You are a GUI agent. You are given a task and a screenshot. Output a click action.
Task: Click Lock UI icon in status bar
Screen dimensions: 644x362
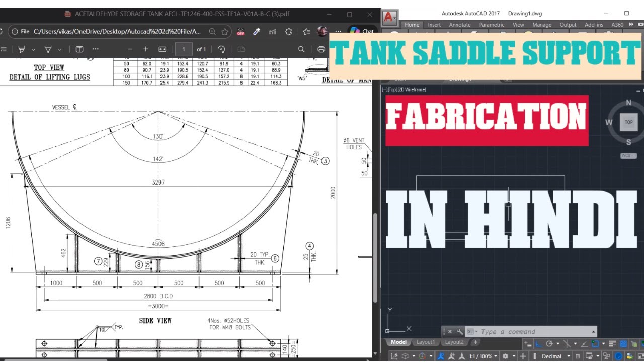589,356
